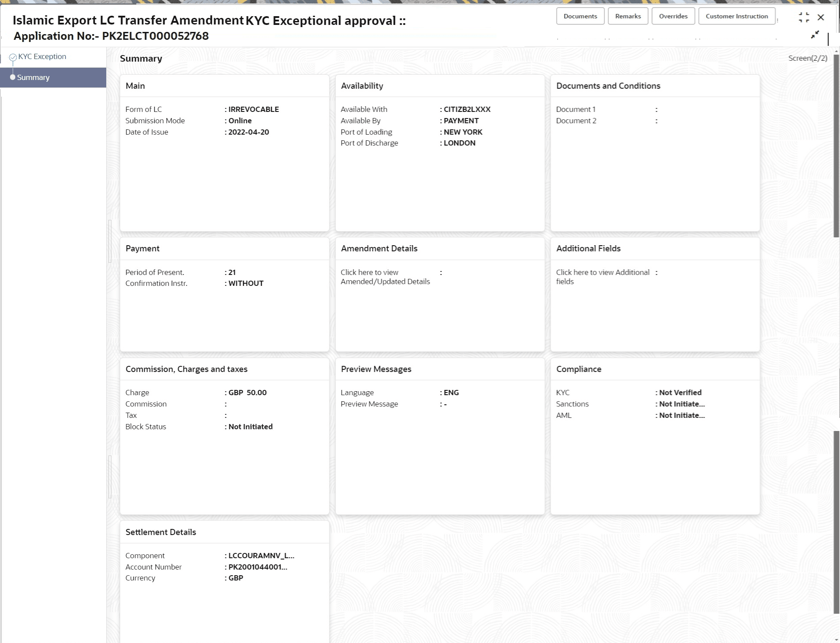Click the Summary stage progress dot icon

click(x=13, y=77)
